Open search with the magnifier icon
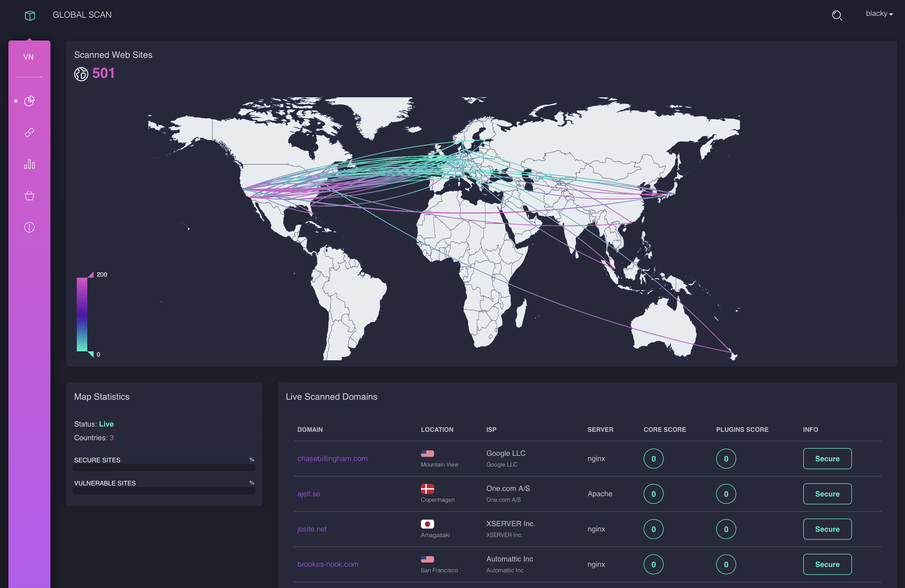 coord(837,15)
